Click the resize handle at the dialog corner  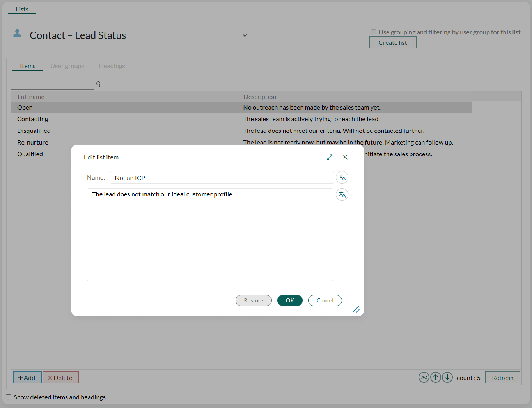(356, 309)
